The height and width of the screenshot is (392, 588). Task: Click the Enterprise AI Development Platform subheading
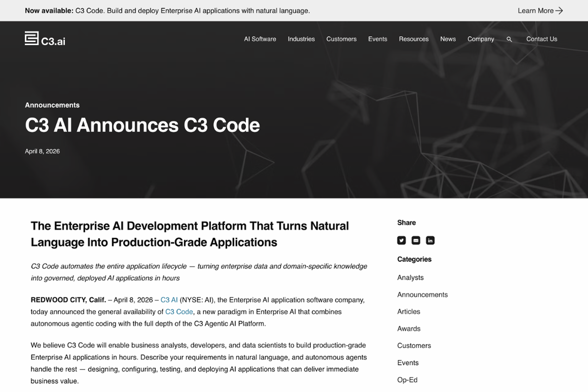(x=190, y=234)
